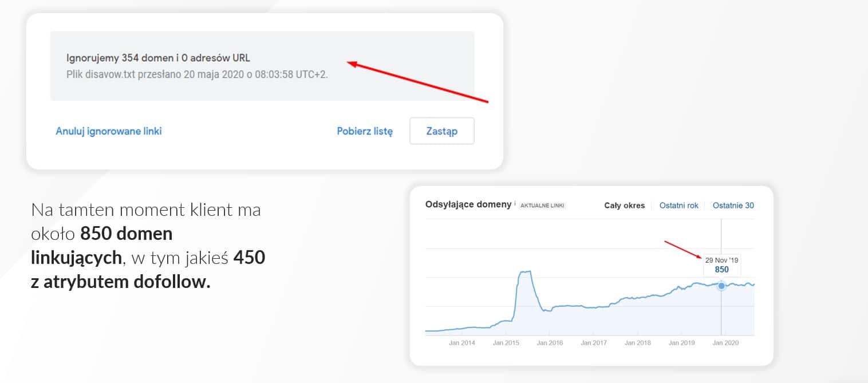Viewport: 868px width, 383px height.
Task: Click the info icon beside Odsyłające domeny
Action: pos(515,204)
